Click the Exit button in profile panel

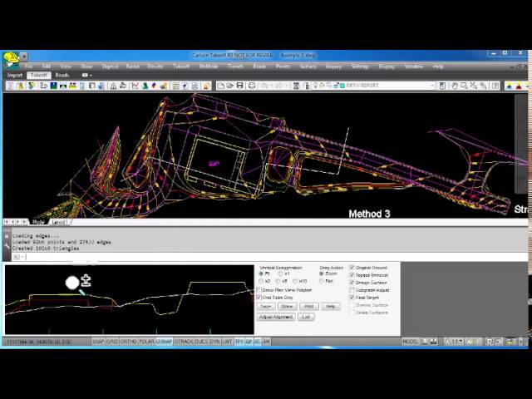click(x=306, y=317)
